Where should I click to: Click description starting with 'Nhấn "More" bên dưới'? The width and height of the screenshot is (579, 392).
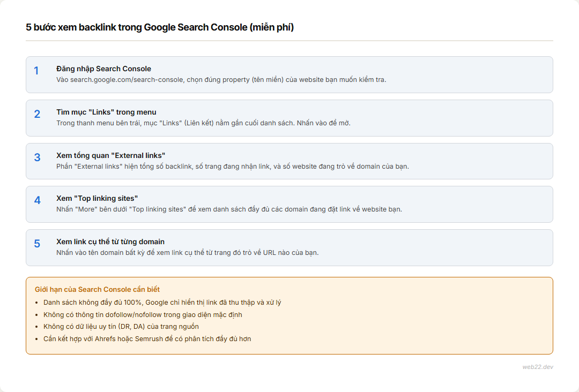click(x=229, y=209)
